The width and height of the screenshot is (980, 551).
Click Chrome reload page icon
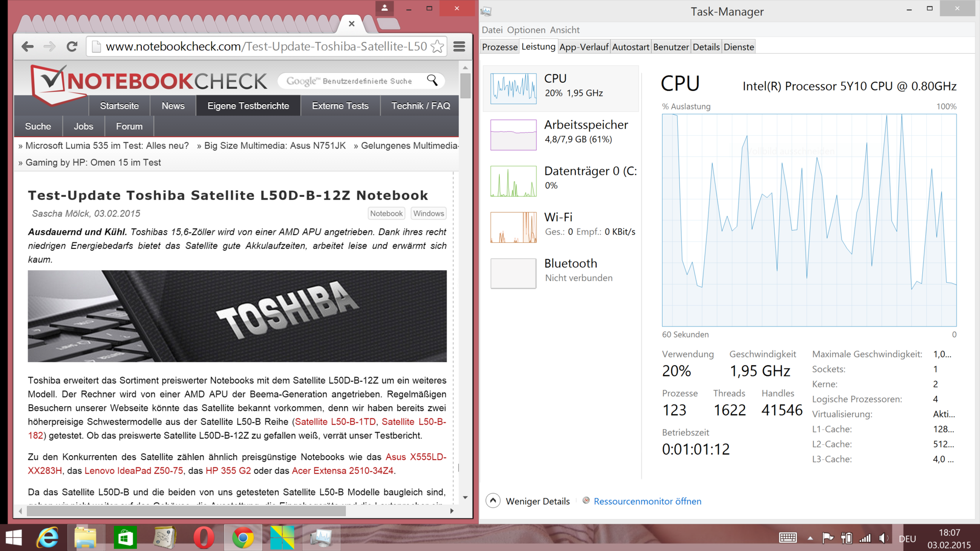point(72,46)
